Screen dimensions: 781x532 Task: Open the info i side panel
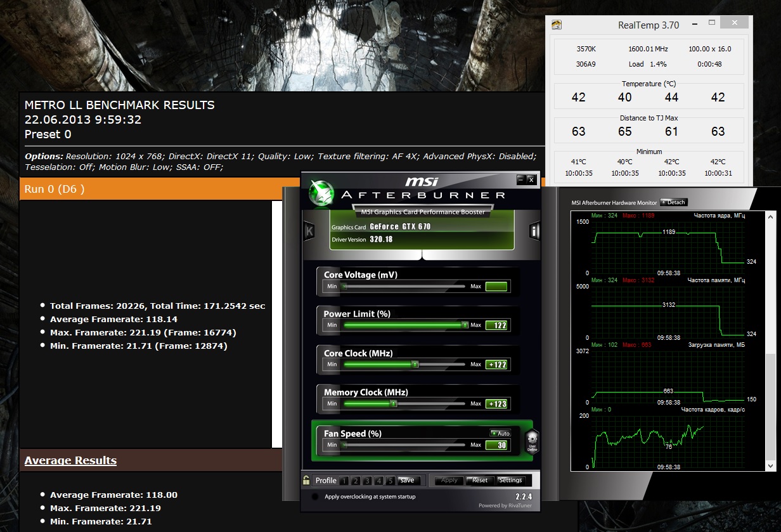point(534,231)
